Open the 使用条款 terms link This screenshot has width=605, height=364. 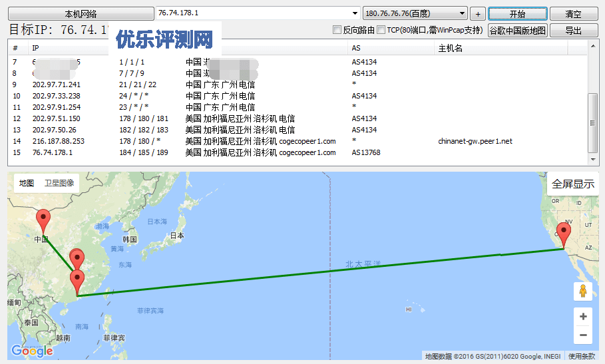tap(582, 356)
